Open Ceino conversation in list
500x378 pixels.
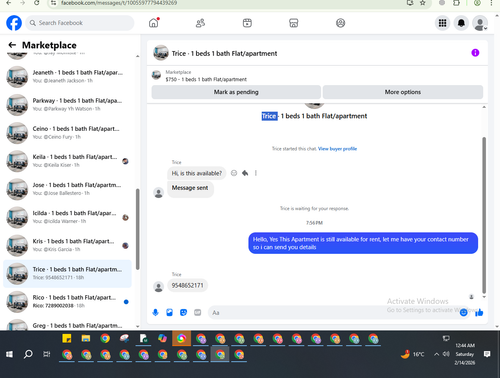[x=67, y=133]
